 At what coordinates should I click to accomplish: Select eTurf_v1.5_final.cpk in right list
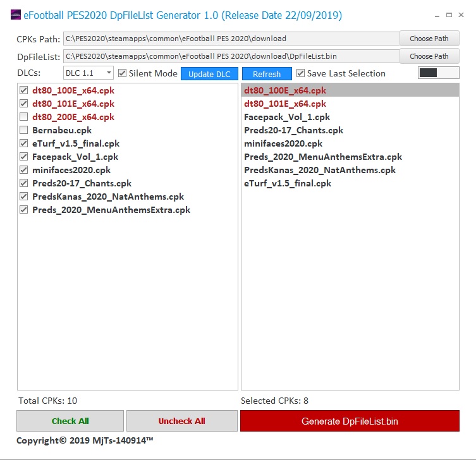[x=350, y=183]
